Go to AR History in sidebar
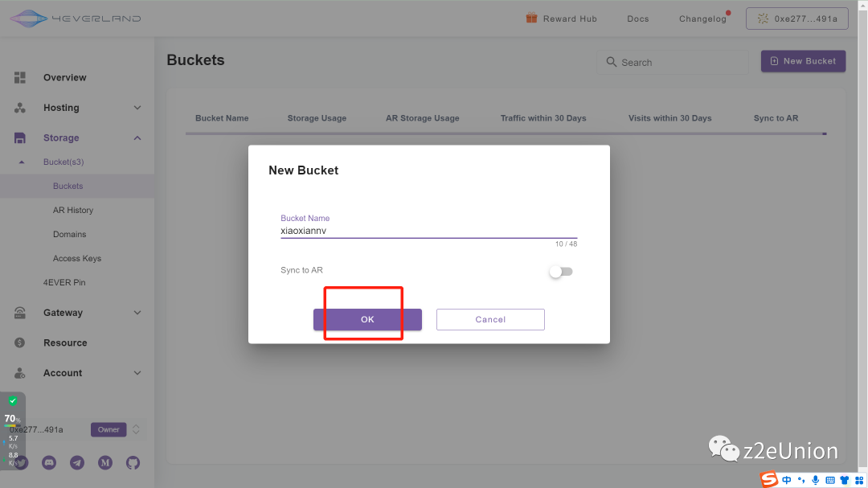This screenshot has height=488, width=868. click(x=73, y=211)
